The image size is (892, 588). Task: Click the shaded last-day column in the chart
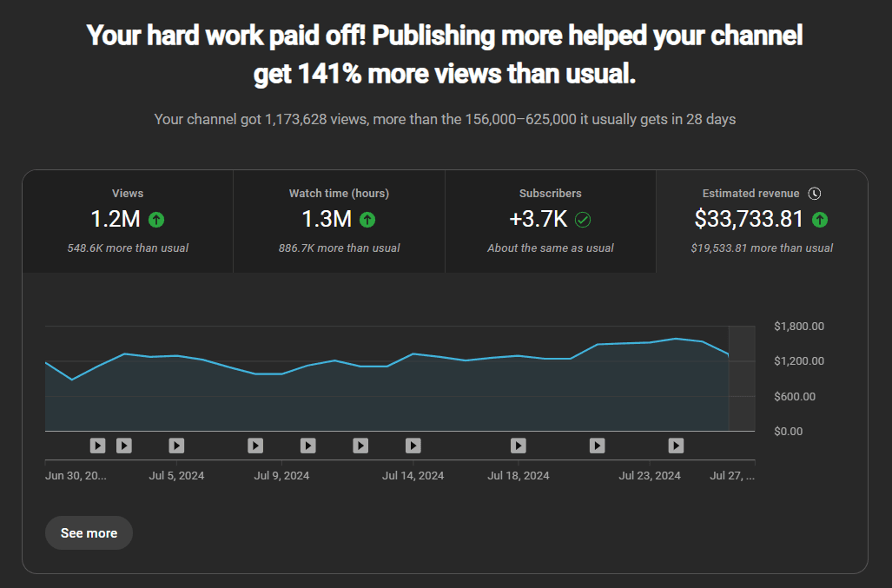pos(741,378)
